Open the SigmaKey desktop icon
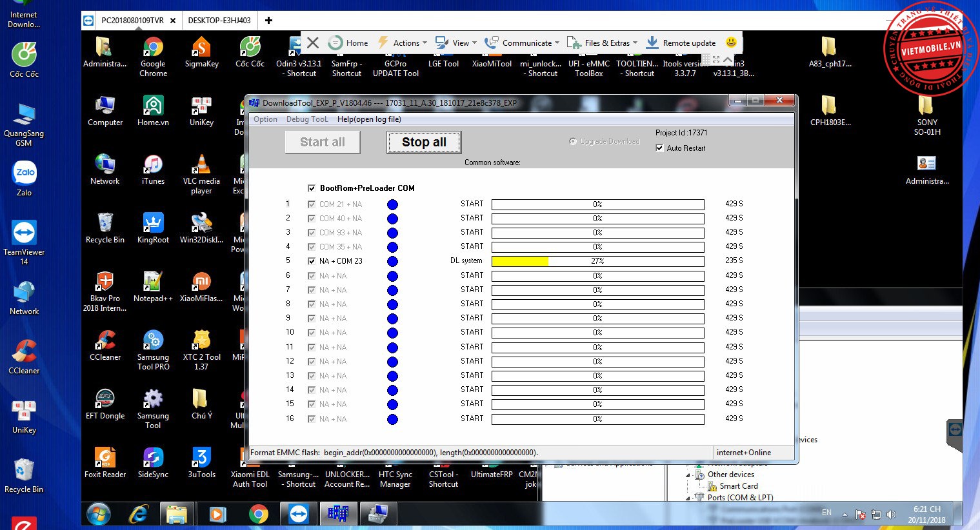Image resolution: width=980 pixels, height=530 pixels. (x=201, y=53)
